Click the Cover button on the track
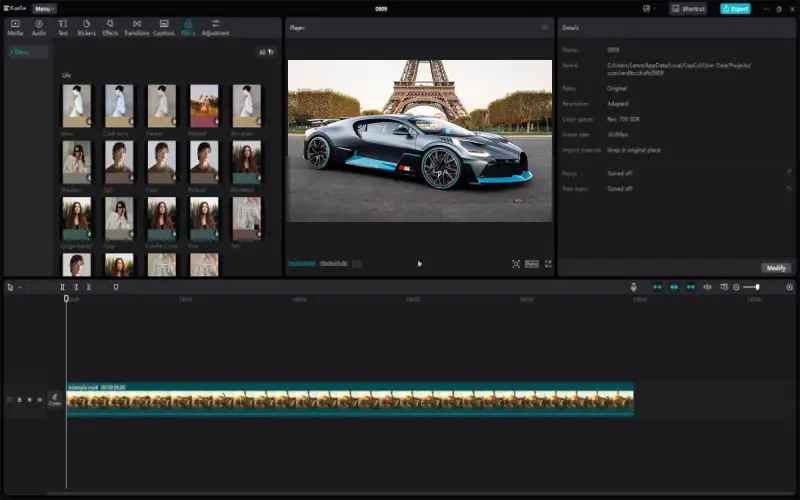800x500 pixels. pos(55,399)
